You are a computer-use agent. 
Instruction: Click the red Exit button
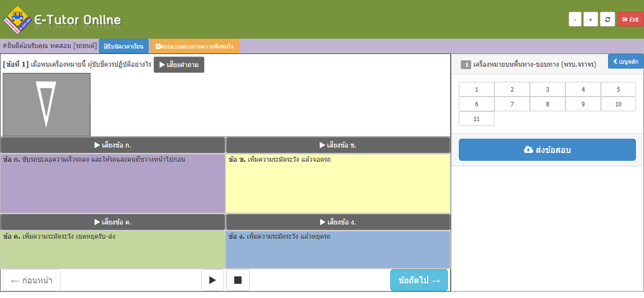point(631,19)
